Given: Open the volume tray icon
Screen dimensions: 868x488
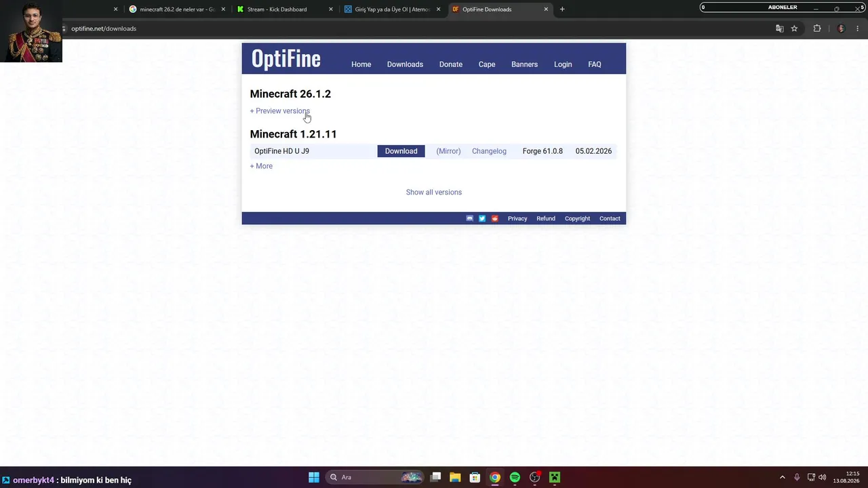Looking at the screenshot, I should (x=823, y=477).
